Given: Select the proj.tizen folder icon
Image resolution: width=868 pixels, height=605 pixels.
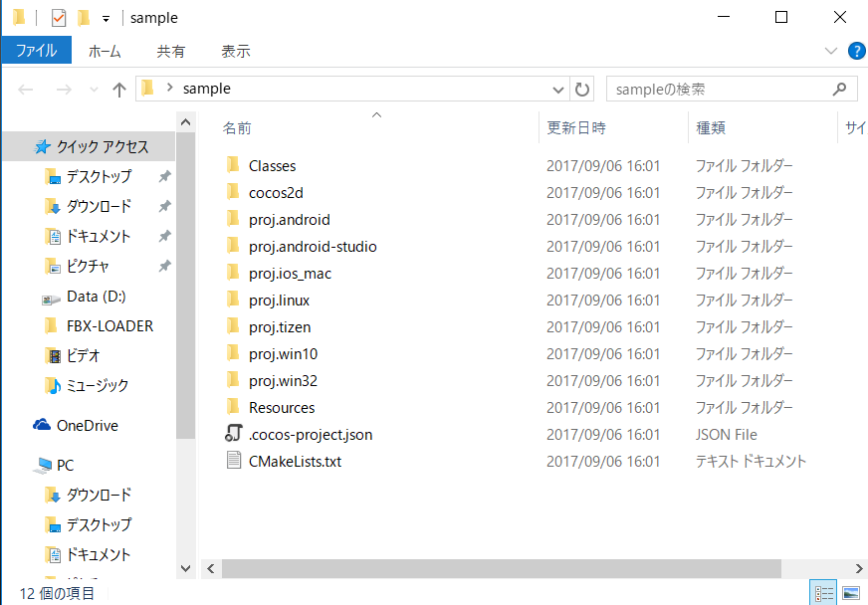Looking at the screenshot, I should click(233, 326).
